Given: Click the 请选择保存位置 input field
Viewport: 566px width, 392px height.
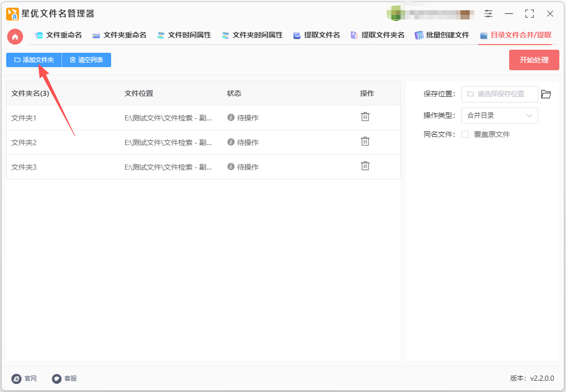Looking at the screenshot, I should click(x=500, y=94).
